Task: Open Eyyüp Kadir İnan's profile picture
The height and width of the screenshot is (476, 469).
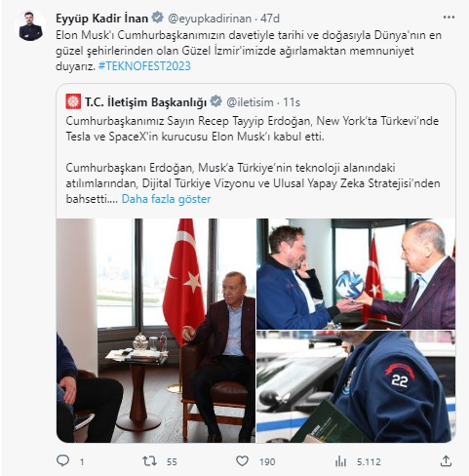Action: tap(30, 26)
